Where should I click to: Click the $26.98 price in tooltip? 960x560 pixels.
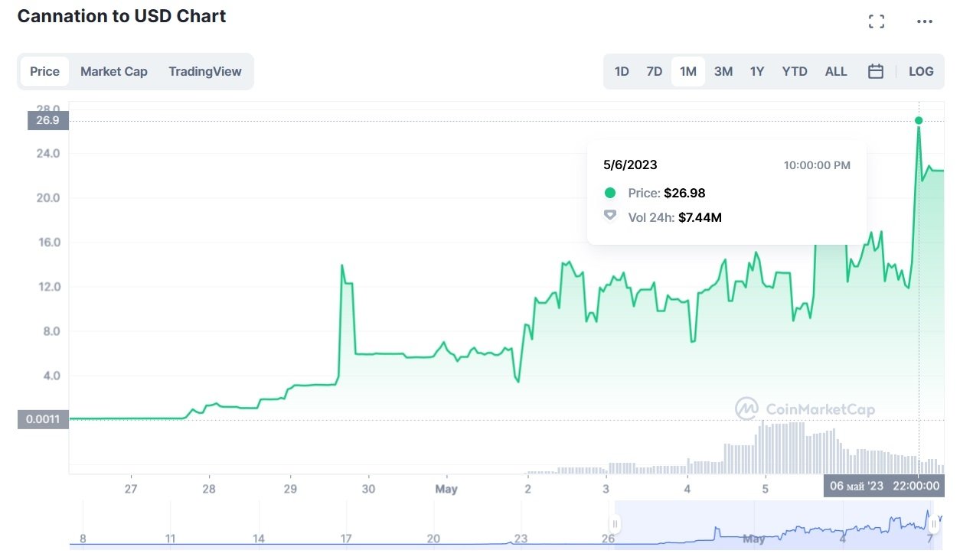point(684,193)
